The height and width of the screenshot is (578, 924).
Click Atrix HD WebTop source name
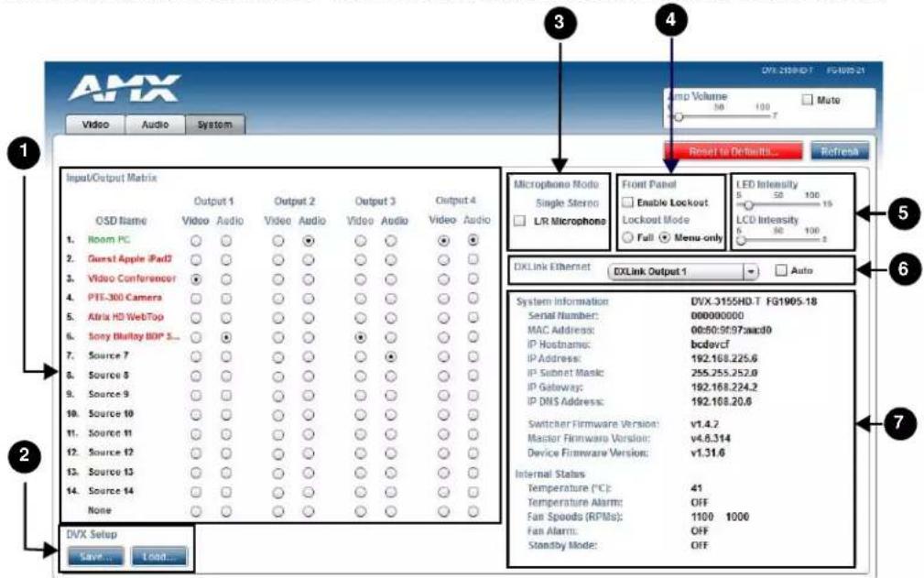coord(125,316)
